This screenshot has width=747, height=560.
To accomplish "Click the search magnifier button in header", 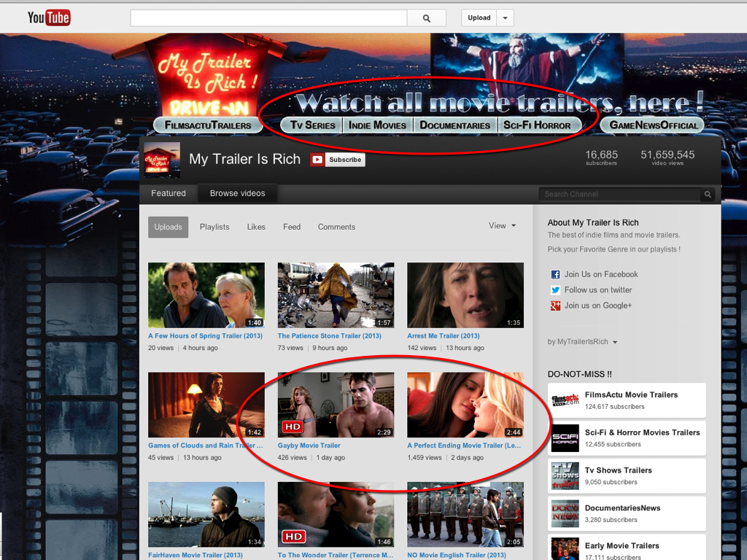I will click(426, 18).
